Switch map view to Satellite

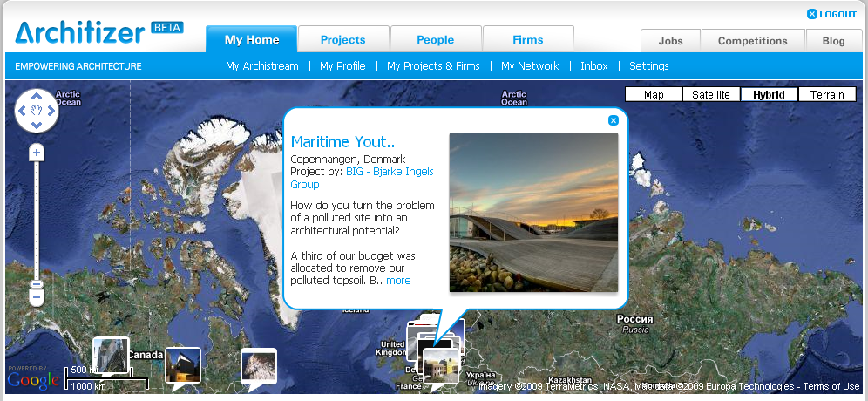tap(711, 94)
